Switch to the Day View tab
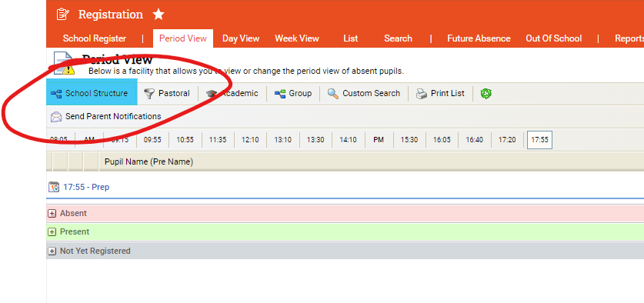Screen dimensions: 644x303 pyautogui.click(x=241, y=38)
